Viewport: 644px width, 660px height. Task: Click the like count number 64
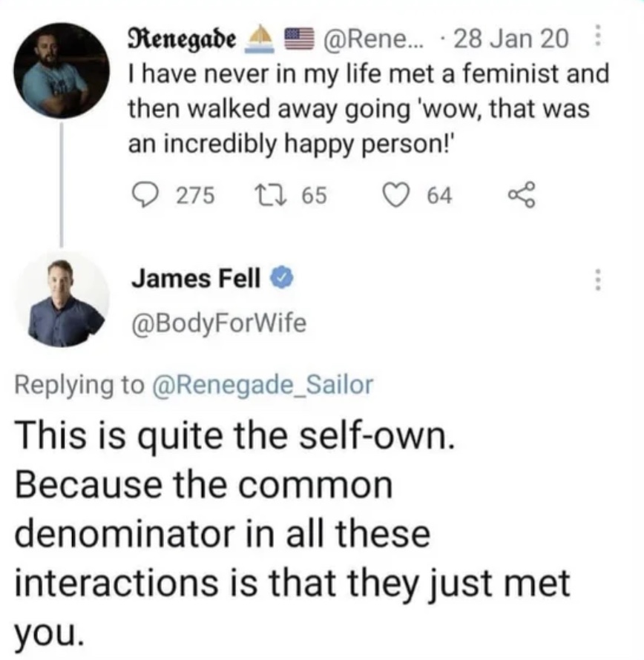(x=440, y=196)
